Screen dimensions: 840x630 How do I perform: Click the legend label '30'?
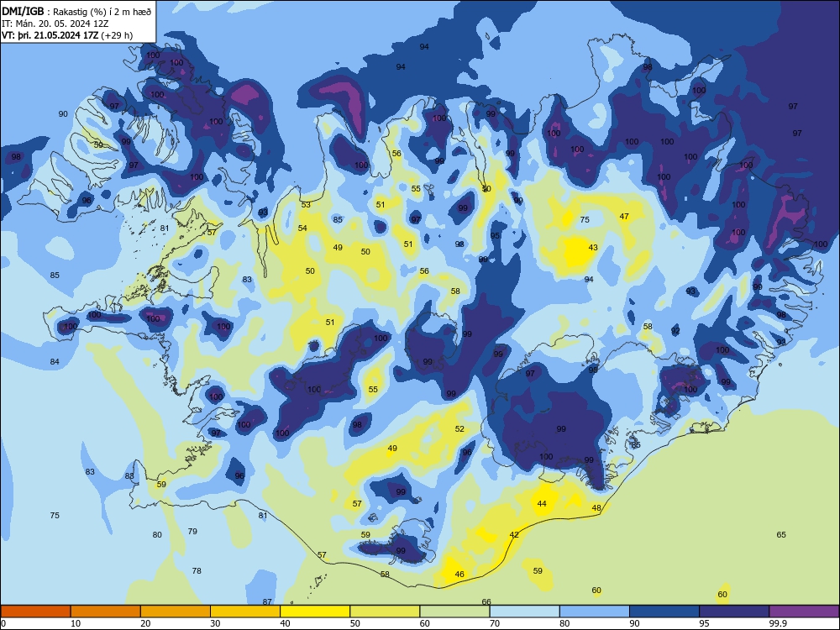tap(215, 623)
